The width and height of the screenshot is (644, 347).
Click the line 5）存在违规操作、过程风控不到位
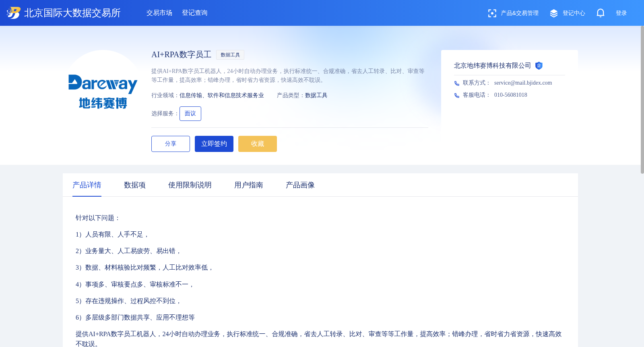tap(129, 301)
